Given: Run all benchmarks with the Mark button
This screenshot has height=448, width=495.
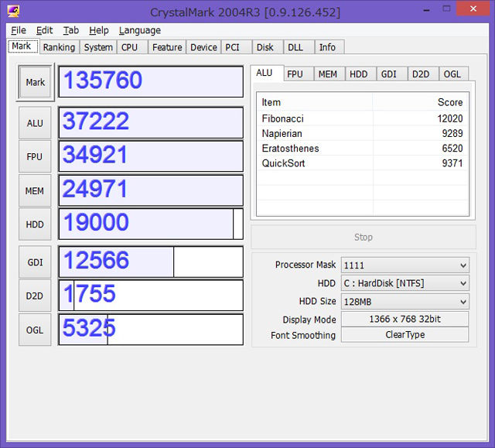Looking at the screenshot, I should coord(35,82).
